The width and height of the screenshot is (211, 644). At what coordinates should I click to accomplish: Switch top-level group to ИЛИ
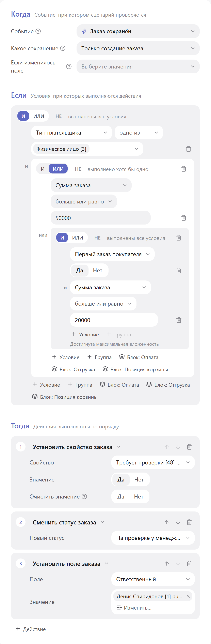pyautogui.click(x=39, y=116)
